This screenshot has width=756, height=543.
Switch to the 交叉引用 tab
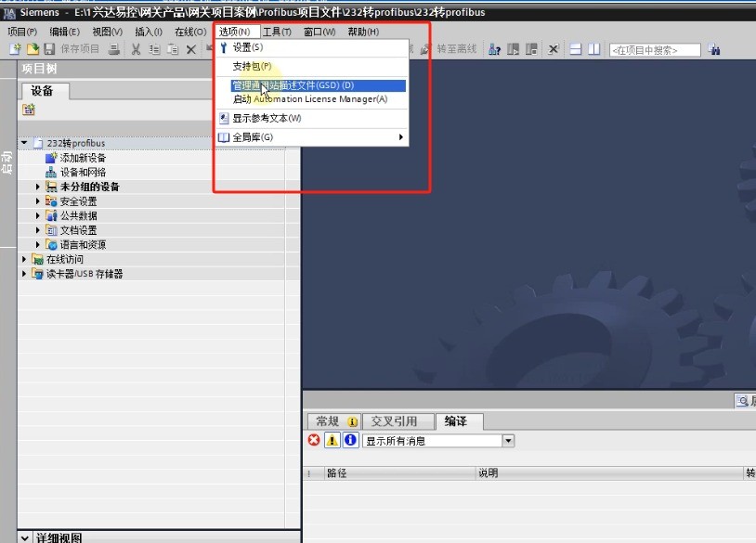click(398, 421)
